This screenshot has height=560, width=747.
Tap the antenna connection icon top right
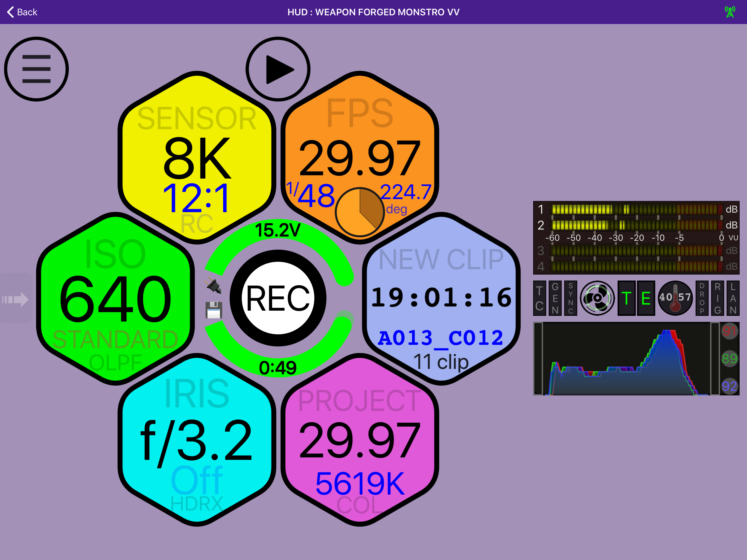click(730, 12)
